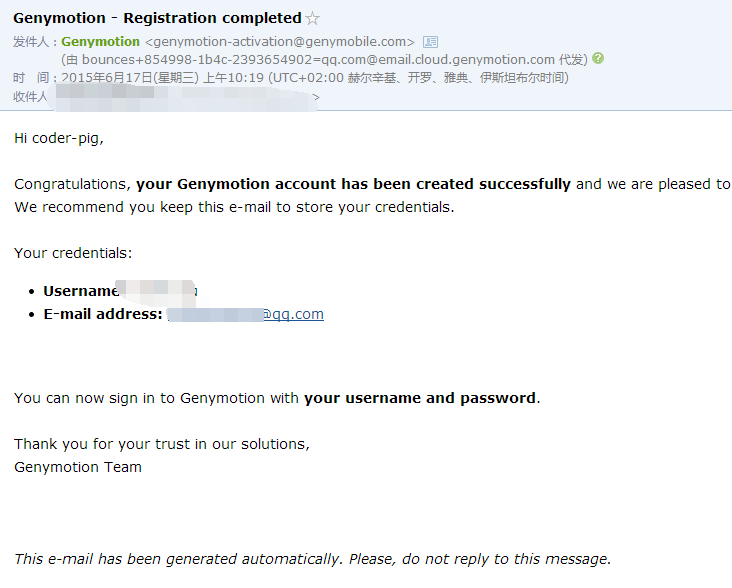Click the blurred recipient address field
The height and width of the screenshot is (588, 732).
186,98
